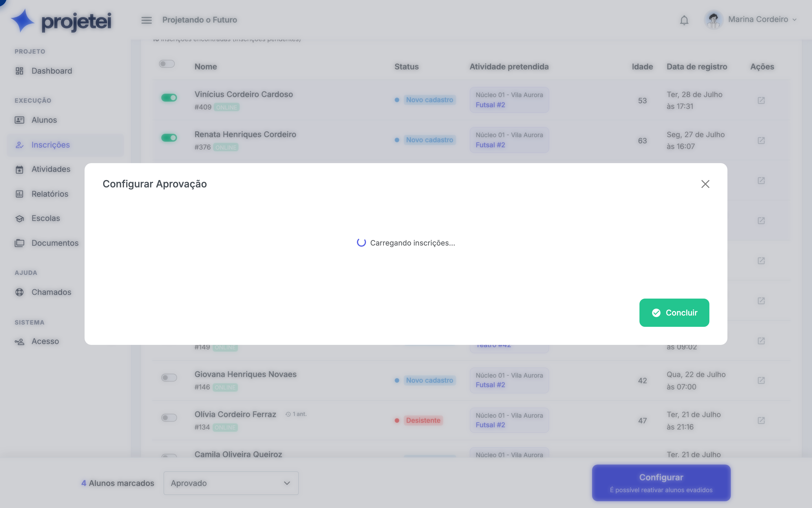Image resolution: width=812 pixels, height=508 pixels.
Task: Toggle off Vinícius Cordeiro Cardoso selection switch
Action: pos(169,98)
